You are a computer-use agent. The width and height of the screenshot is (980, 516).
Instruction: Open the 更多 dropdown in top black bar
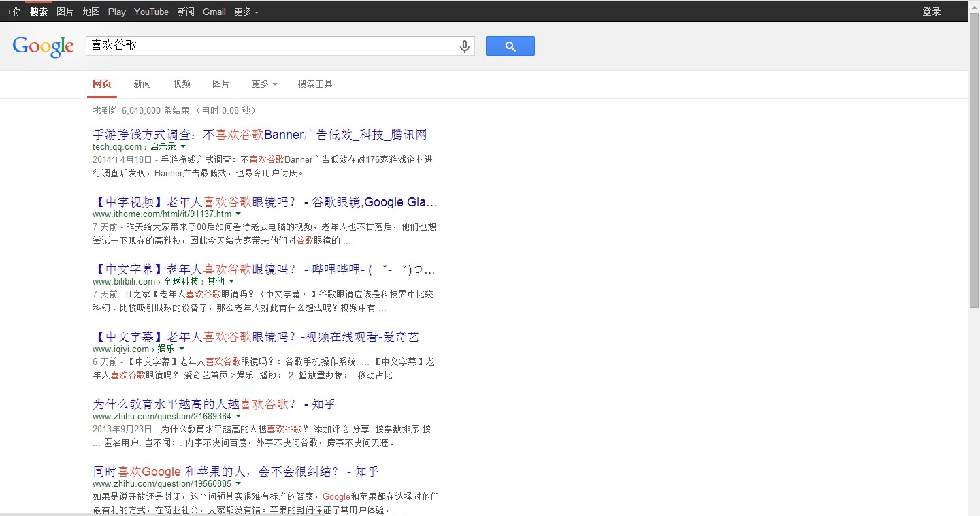[x=246, y=12]
